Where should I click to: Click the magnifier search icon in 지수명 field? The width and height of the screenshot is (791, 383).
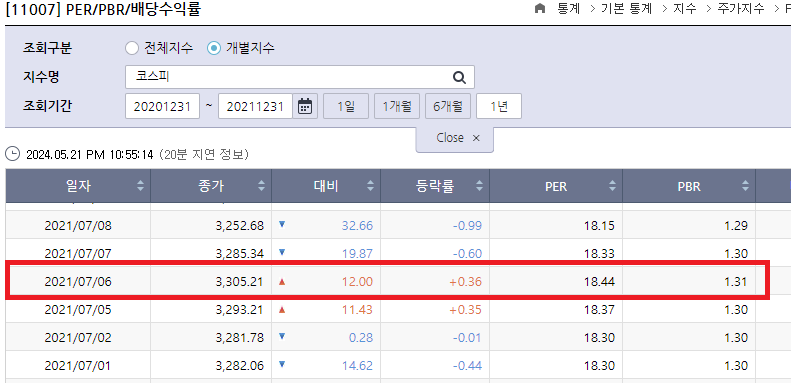tap(459, 77)
